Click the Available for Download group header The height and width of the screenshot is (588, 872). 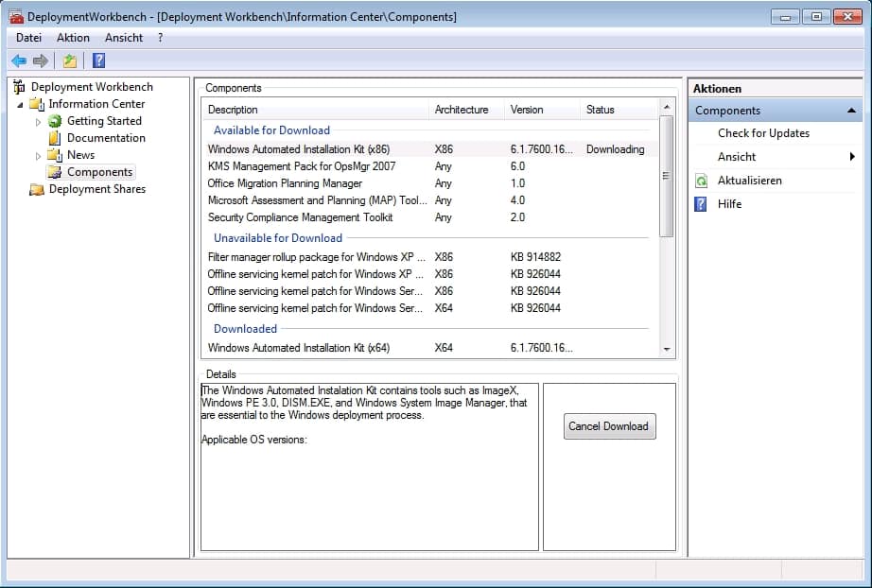(x=271, y=130)
